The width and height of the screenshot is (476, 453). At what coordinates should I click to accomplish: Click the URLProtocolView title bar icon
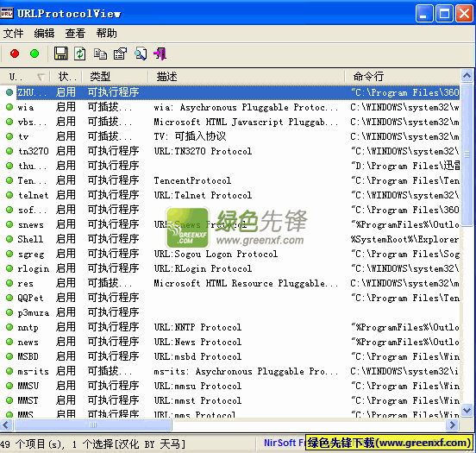(7, 13)
